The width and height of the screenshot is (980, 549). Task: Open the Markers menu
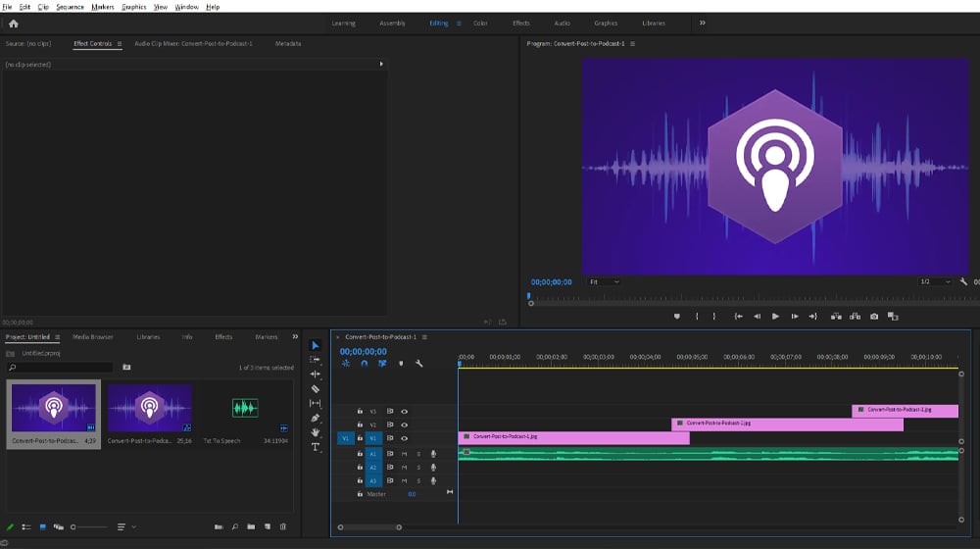click(103, 7)
